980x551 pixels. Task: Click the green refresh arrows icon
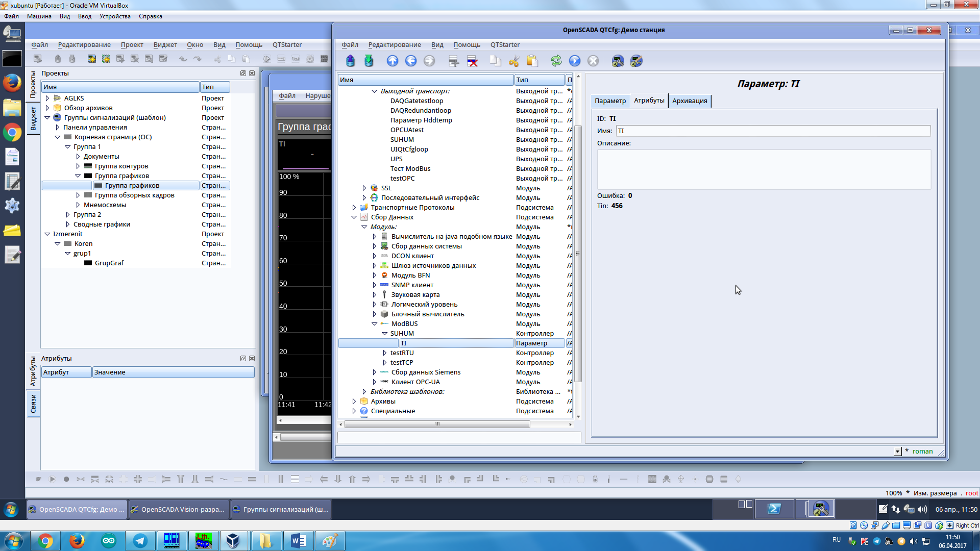coord(556,61)
